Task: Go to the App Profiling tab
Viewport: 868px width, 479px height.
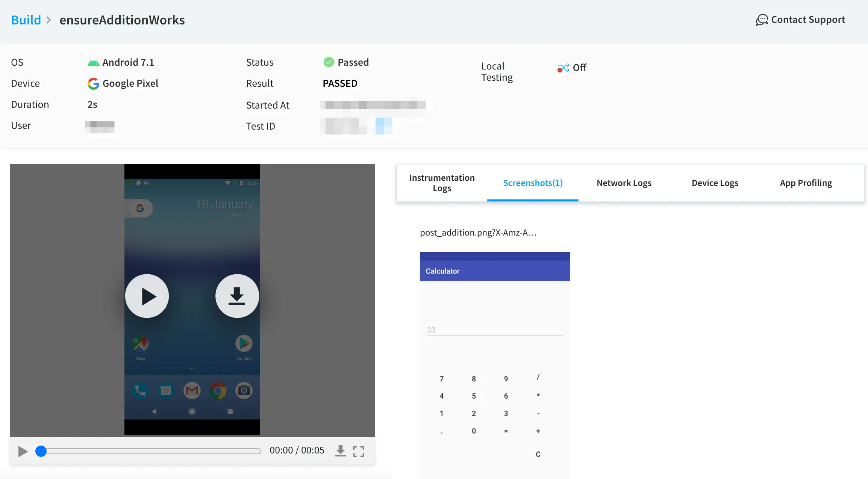Action: (806, 183)
